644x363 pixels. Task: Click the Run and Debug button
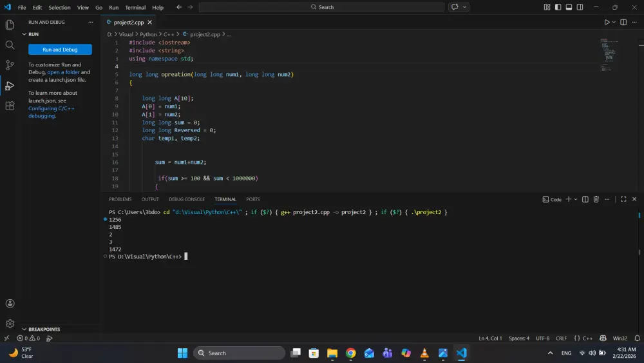pyautogui.click(x=60, y=50)
